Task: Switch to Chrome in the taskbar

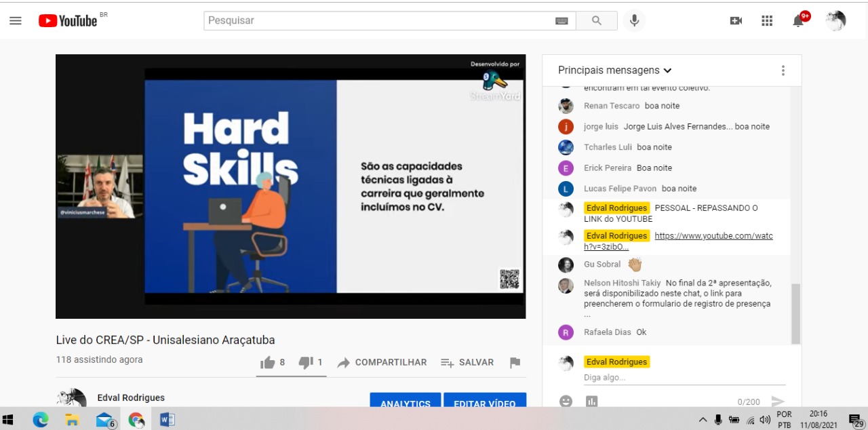Action: (136, 420)
